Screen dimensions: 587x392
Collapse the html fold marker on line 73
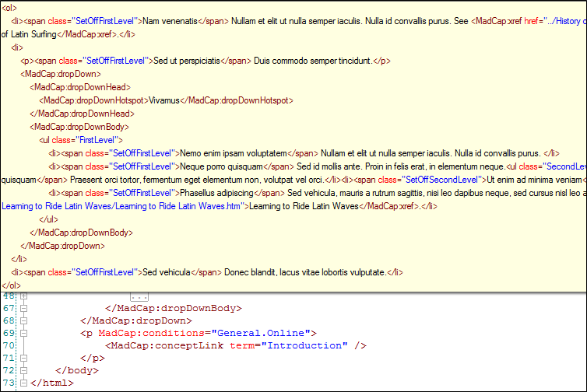pyautogui.click(x=24, y=383)
